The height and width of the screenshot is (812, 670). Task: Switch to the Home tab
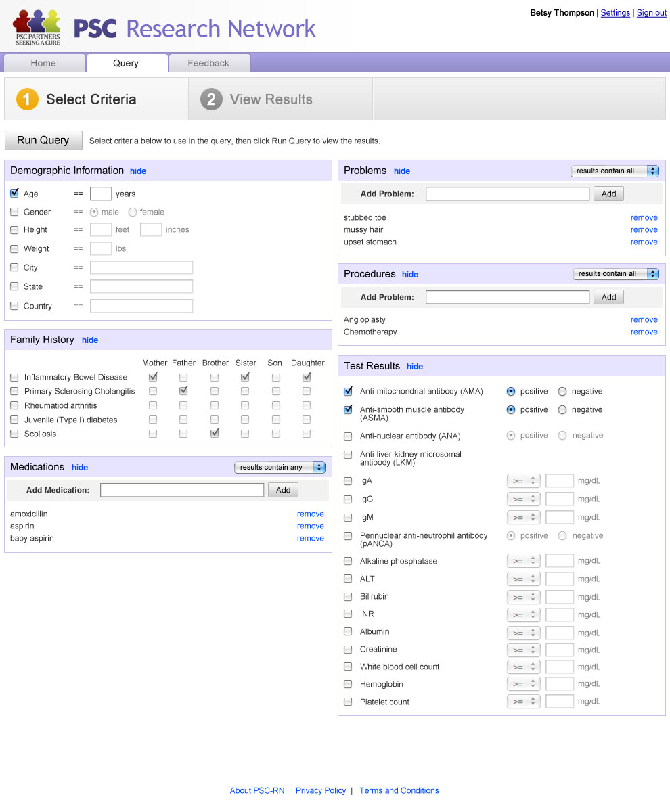click(x=43, y=63)
